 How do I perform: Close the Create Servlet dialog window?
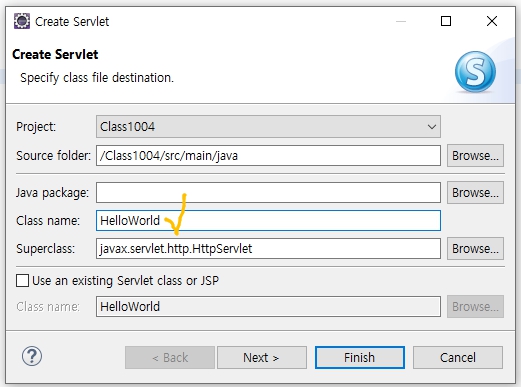click(x=492, y=21)
